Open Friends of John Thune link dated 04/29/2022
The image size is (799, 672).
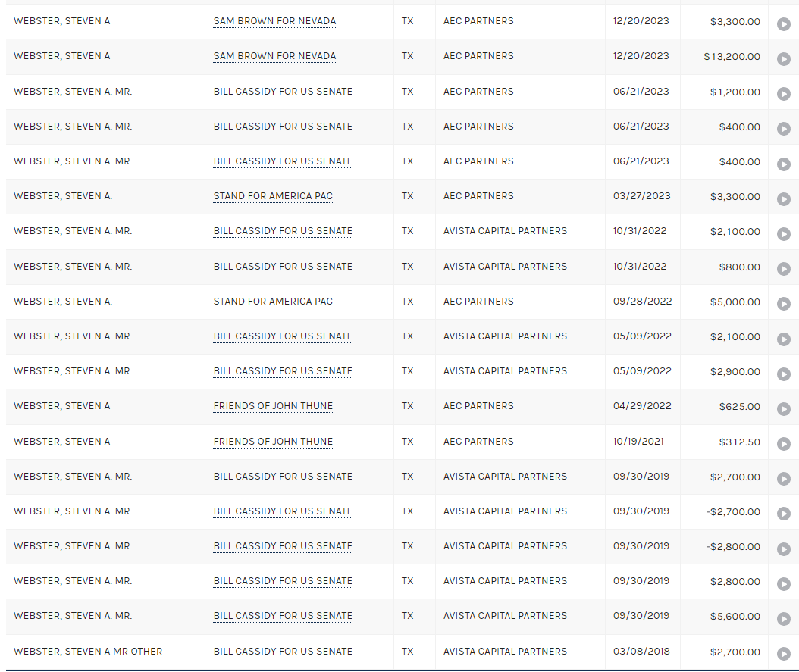point(273,406)
